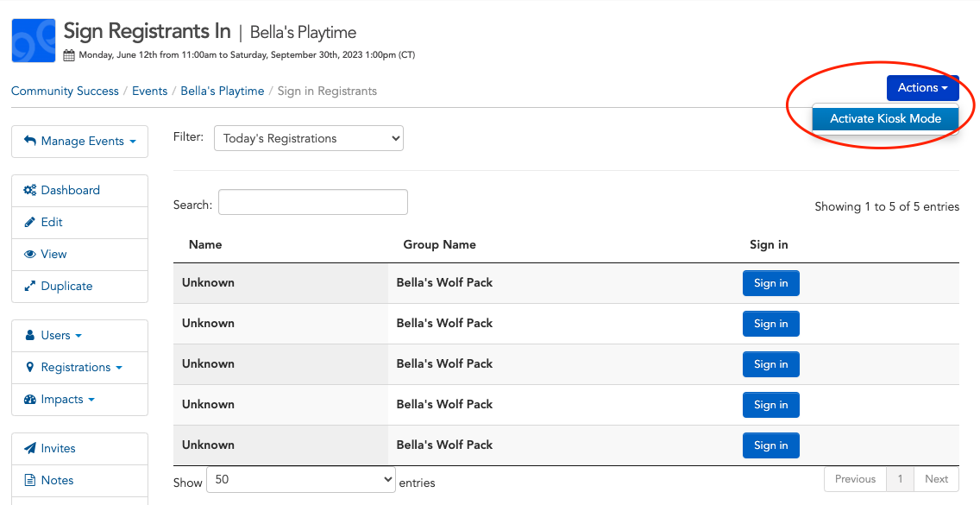Click the Notes document icon
This screenshot has height=505, width=980.
29,480
